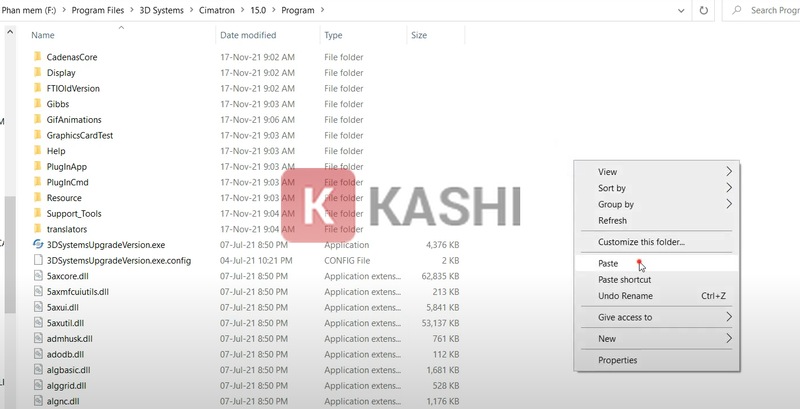800x409 pixels.
Task: Click the GraphicsCardTest folder icon
Action: 38,135
